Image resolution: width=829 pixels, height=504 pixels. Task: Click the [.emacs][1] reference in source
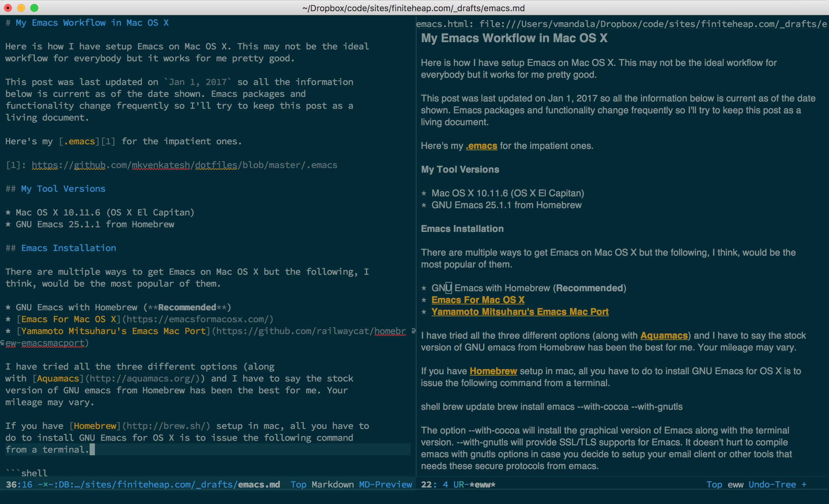coord(87,141)
